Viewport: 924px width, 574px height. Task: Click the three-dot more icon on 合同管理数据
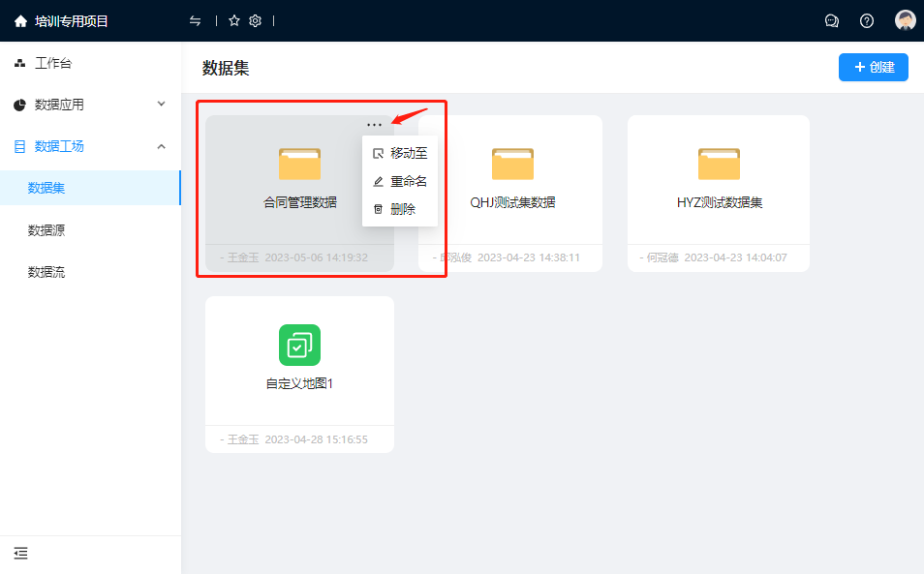374,125
